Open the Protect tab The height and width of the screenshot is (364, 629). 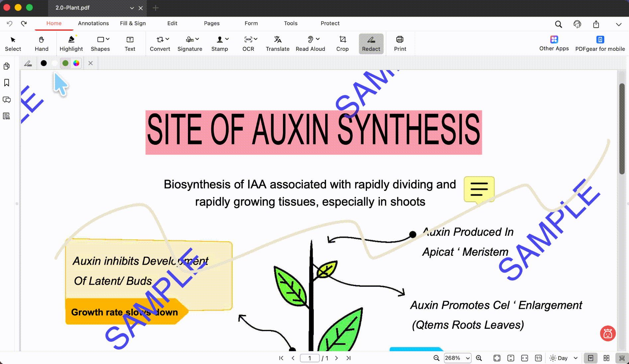tap(330, 23)
